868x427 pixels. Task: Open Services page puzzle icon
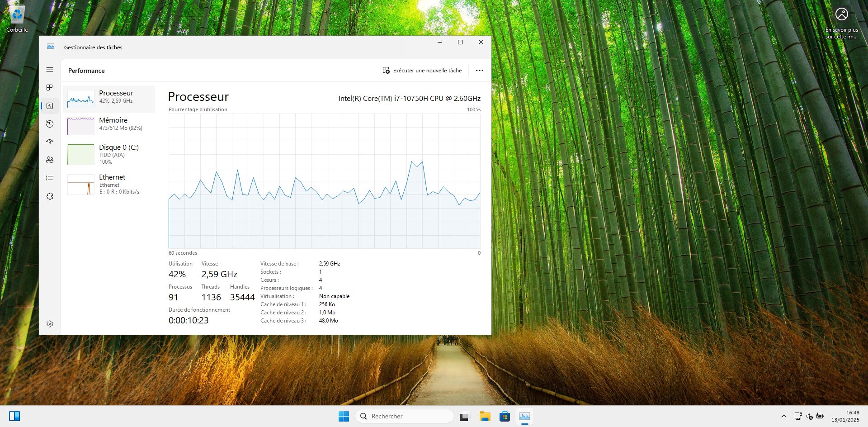click(50, 196)
